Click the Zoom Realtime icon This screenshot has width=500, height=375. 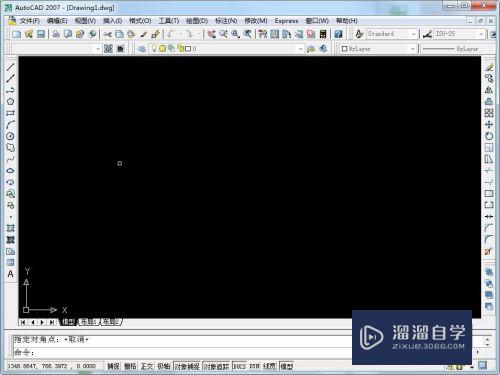click(x=223, y=34)
